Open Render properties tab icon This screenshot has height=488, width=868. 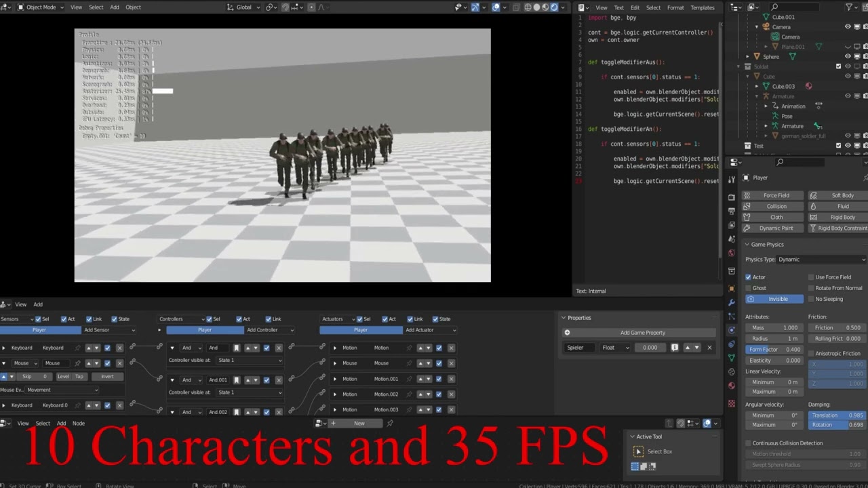point(732,197)
